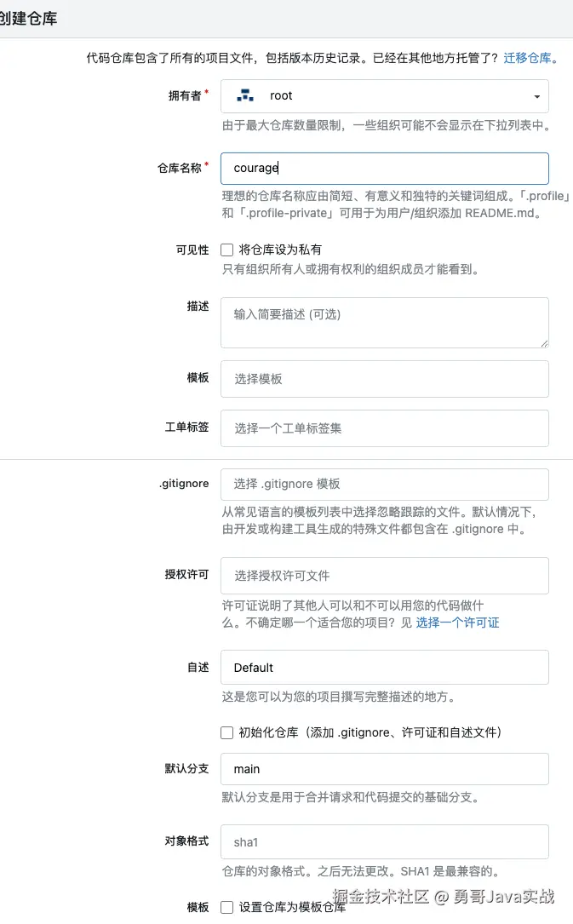Screen dimensions: 573x924
Task: Click the 默认分支 field showing main
Action: [384, 769]
